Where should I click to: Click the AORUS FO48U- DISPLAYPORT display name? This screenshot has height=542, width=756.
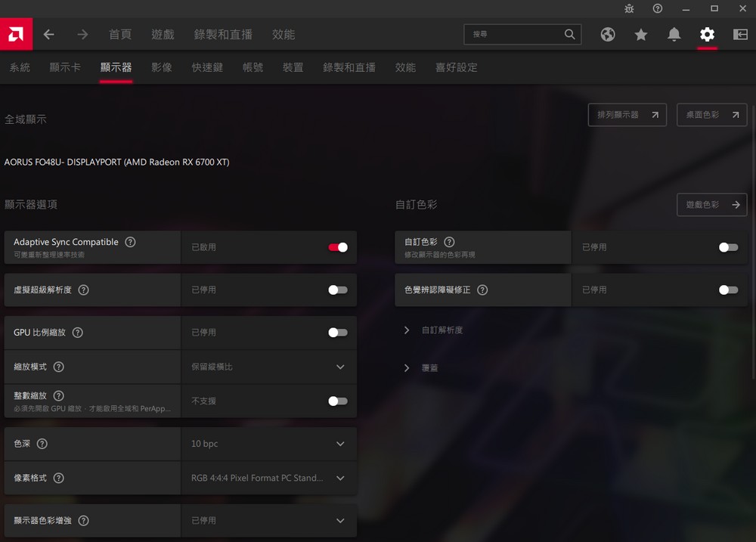coord(116,162)
